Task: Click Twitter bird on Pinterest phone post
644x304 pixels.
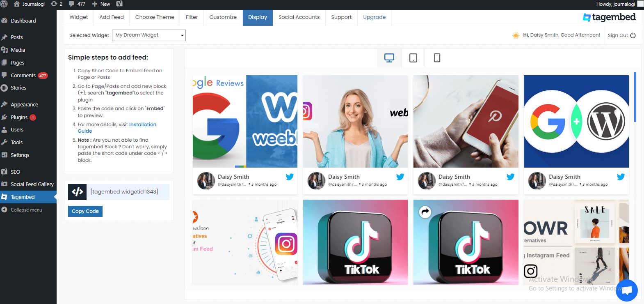Action: [x=510, y=177]
